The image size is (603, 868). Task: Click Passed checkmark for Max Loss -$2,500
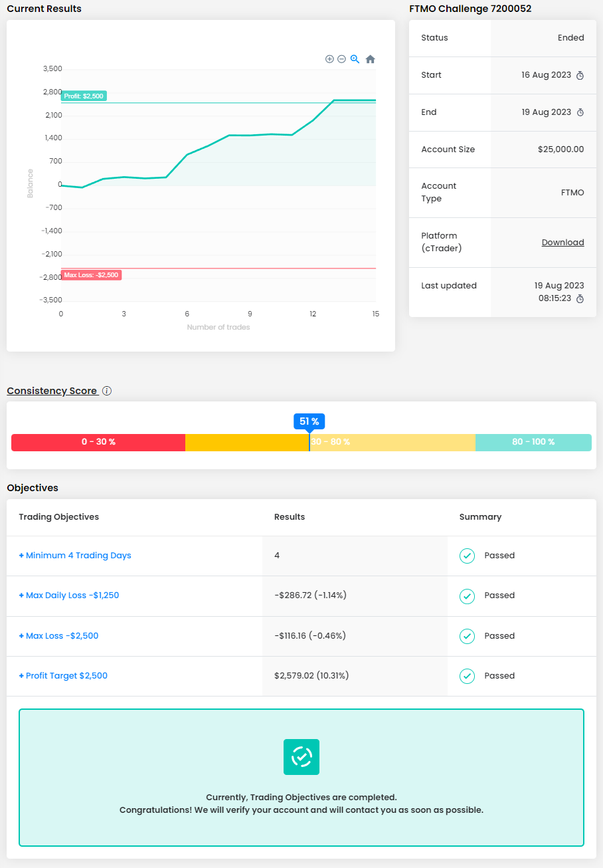tap(468, 636)
